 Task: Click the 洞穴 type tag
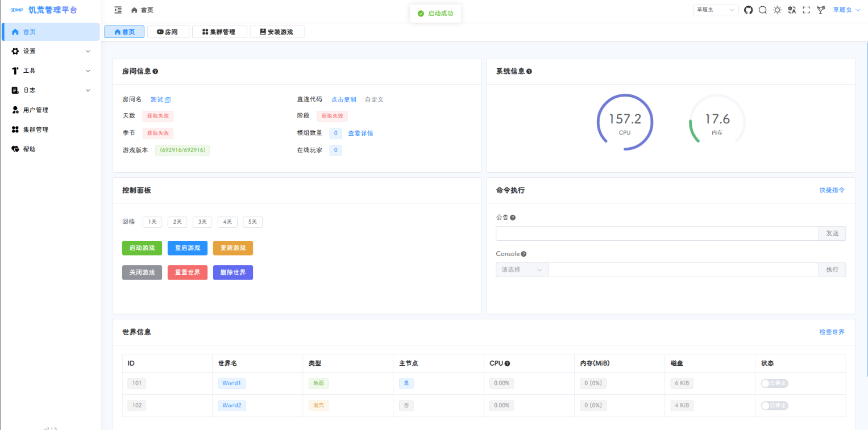[x=318, y=406]
